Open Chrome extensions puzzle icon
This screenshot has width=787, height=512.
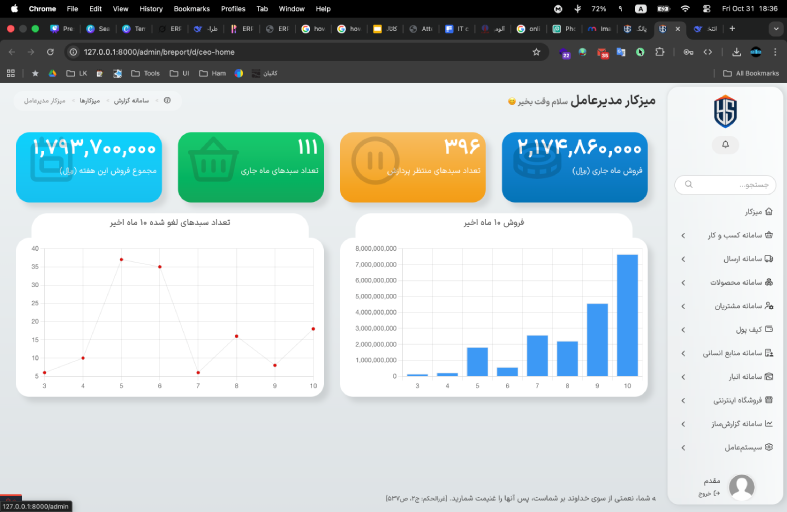point(660,52)
